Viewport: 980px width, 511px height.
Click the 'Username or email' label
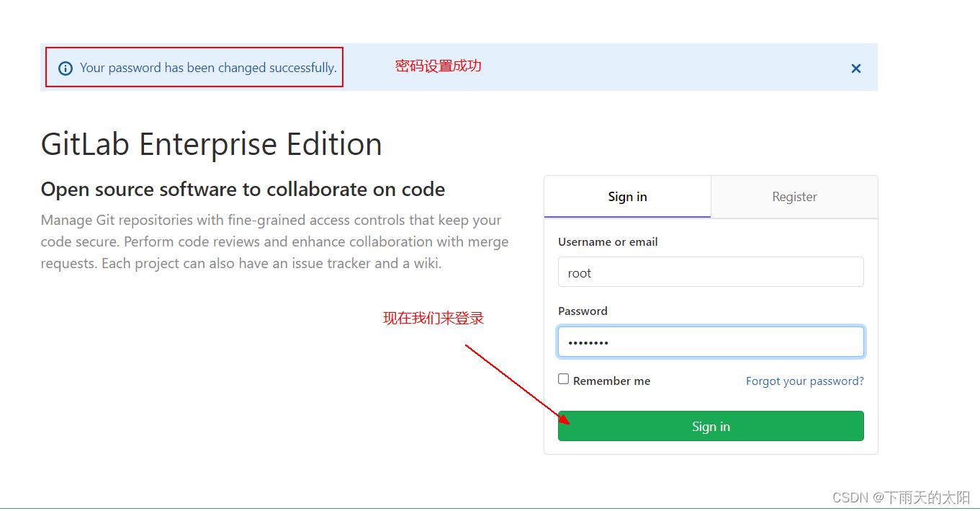(x=608, y=242)
